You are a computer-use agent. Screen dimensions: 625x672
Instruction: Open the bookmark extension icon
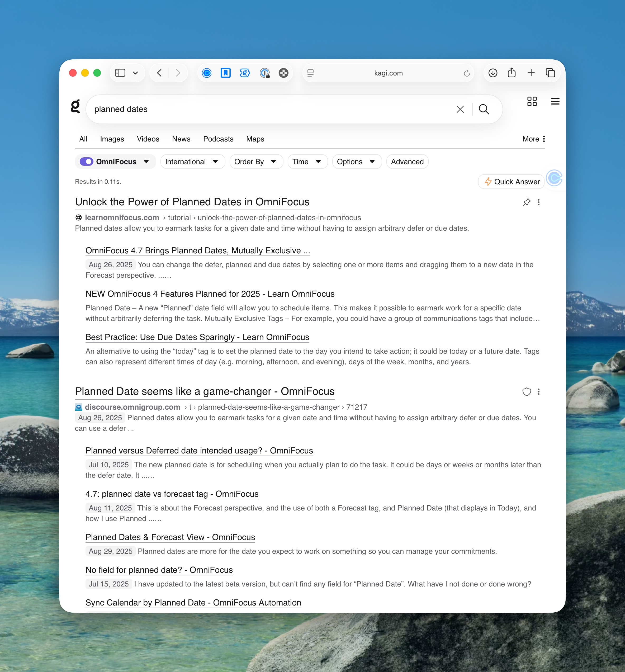click(225, 73)
